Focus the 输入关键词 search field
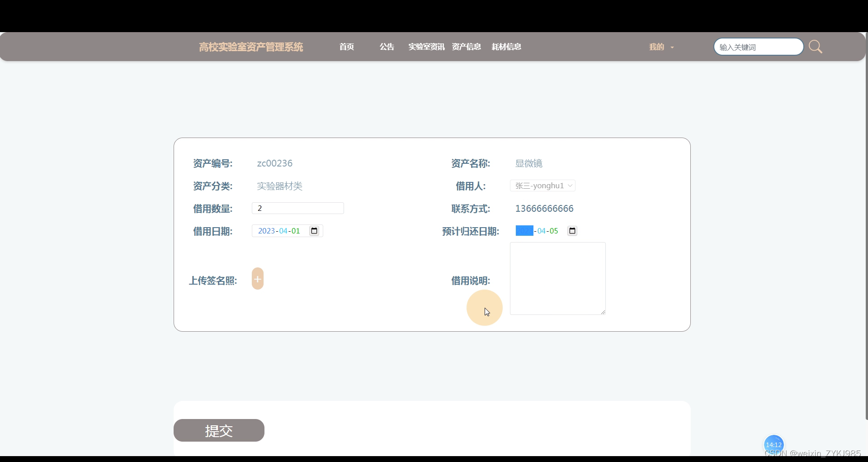Screen dimensions: 868x462 [x=759, y=47]
